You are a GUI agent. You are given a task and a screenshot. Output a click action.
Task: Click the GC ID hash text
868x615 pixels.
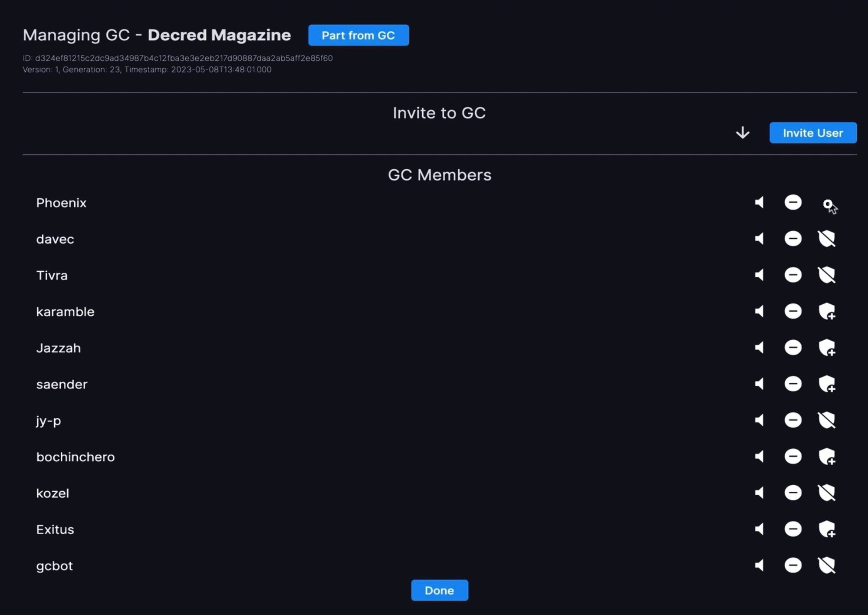tap(184, 58)
